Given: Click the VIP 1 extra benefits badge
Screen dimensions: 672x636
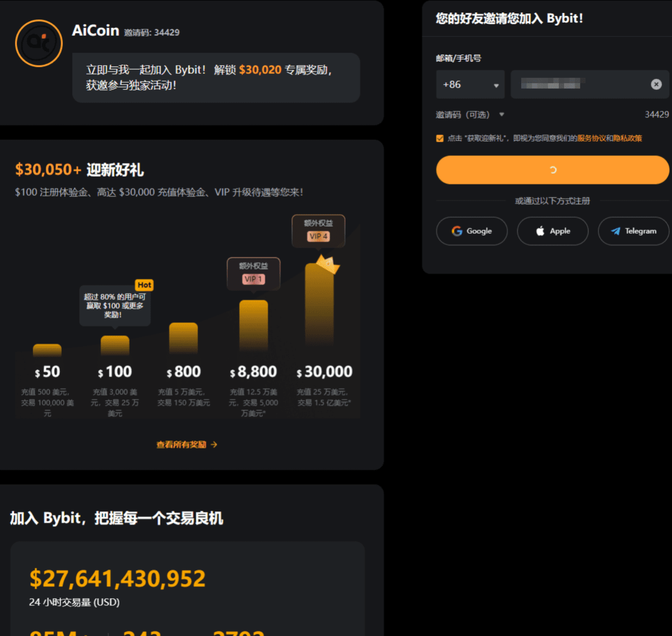Looking at the screenshot, I should 254,273.
